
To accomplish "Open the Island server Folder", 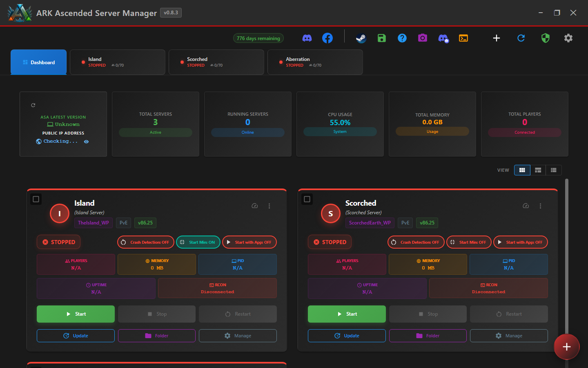I will 157,336.
